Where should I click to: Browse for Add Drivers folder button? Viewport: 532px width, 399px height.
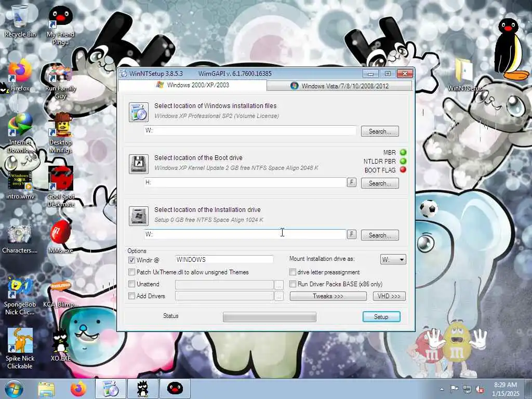(x=278, y=296)
